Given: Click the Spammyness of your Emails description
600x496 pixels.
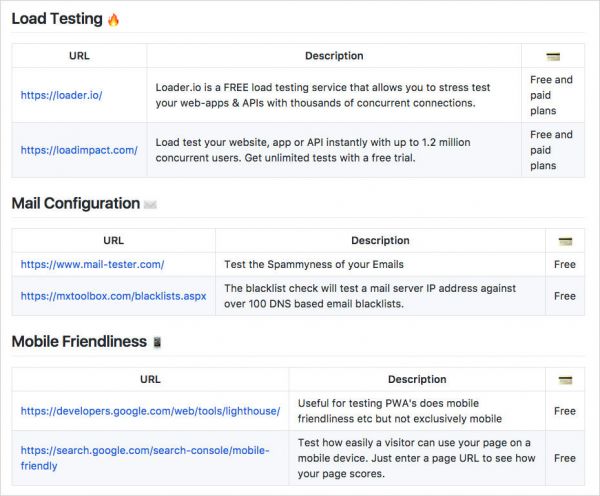Looking at the screenshot, I should pos(312,265).
